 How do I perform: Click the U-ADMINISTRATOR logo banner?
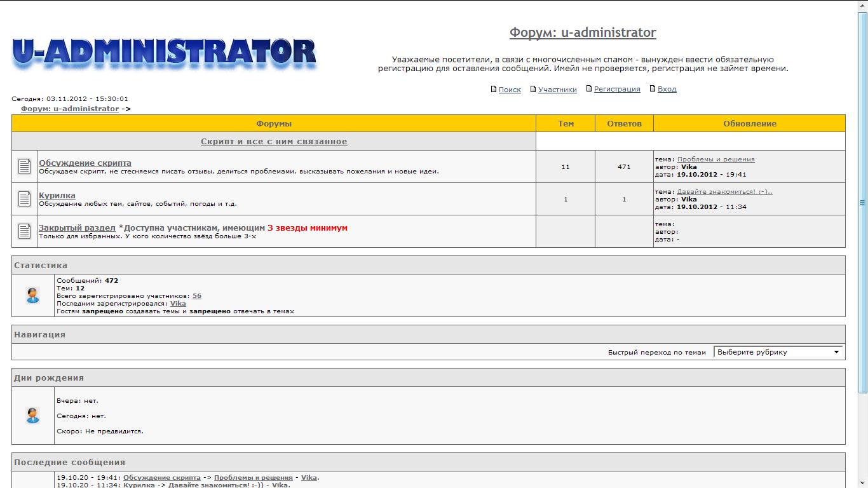[164, 54]
